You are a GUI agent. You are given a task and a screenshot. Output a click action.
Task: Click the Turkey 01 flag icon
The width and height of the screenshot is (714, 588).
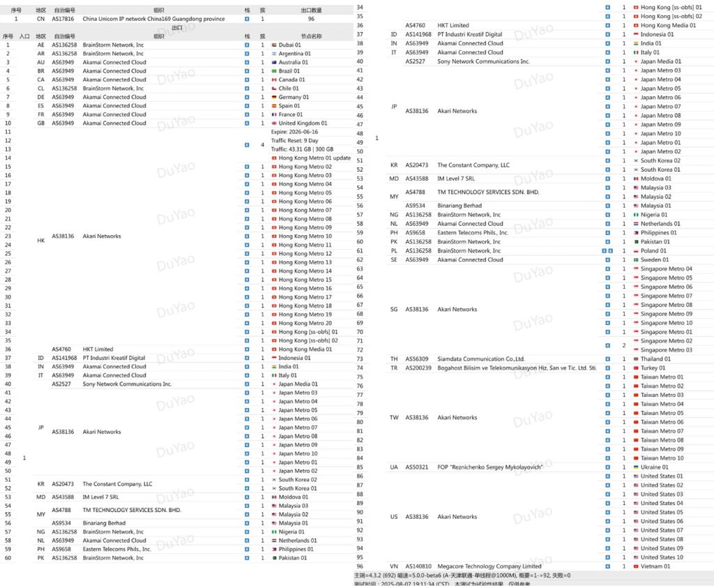point(636,368)
